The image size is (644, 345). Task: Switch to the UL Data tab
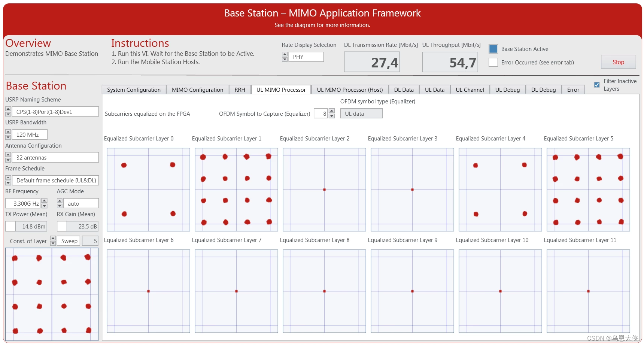click(434, 90)
